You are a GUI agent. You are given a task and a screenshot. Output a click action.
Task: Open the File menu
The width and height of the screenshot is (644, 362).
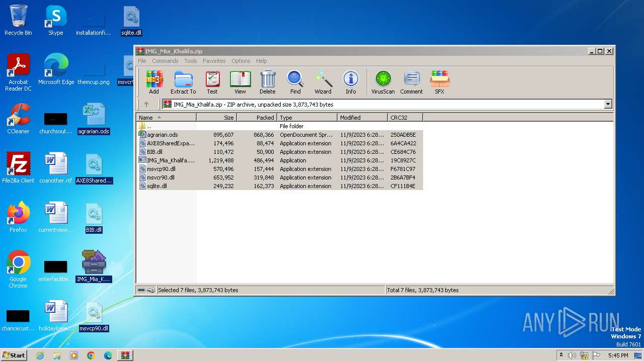pyautogui.click(x=142, y=61)
